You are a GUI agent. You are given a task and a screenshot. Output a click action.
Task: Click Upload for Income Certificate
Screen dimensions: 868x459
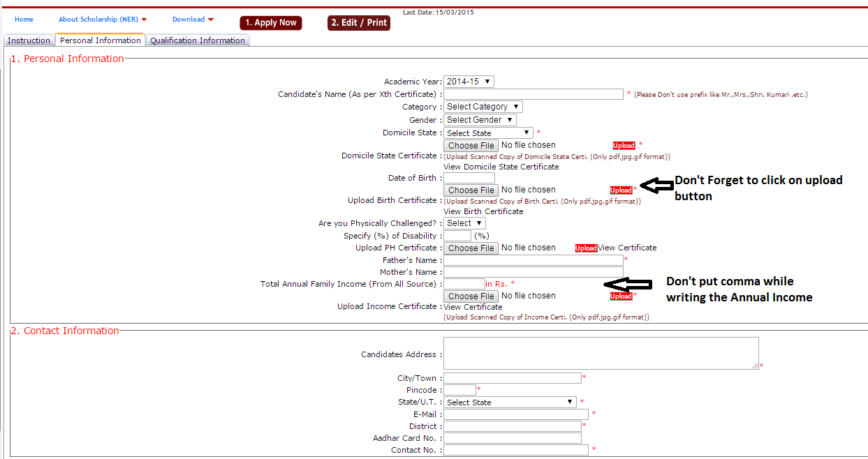click(x=621, y=296)
